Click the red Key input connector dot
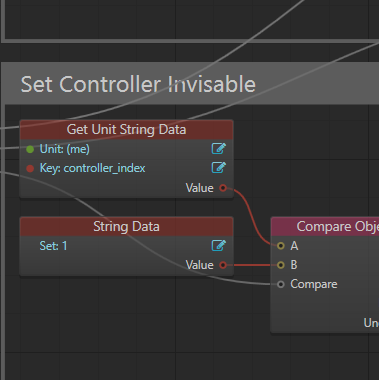Screen dimensions: 379x380 point(30,169)
